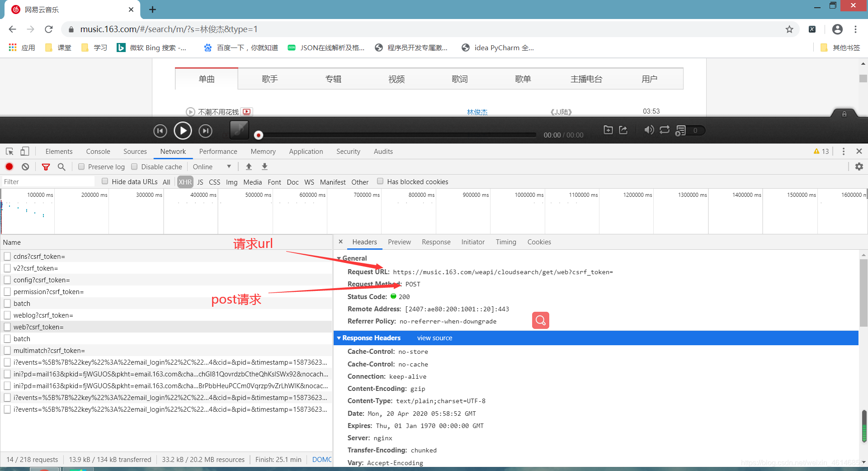Open the Cookies tab of the request
Viewport: 868px width, 471px height.
click(539, 242)
